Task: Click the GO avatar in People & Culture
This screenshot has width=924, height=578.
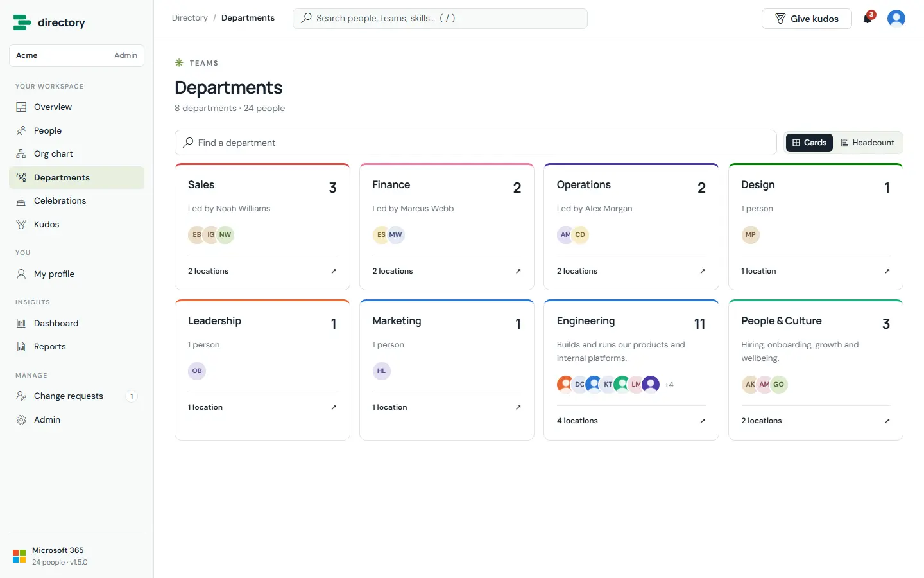Action: [x=779, y=385]
